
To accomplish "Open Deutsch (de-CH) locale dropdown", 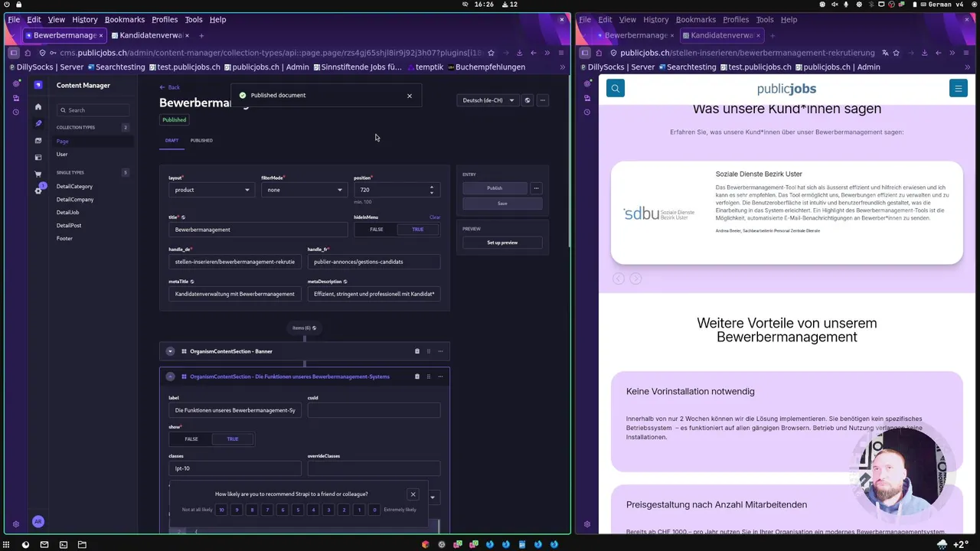I will pos(488,100).
